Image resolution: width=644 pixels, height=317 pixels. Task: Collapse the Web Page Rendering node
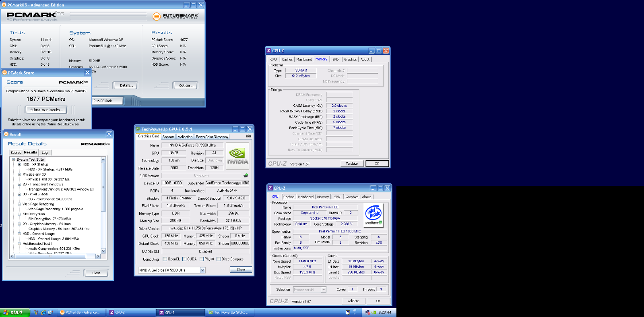point(19,204)
